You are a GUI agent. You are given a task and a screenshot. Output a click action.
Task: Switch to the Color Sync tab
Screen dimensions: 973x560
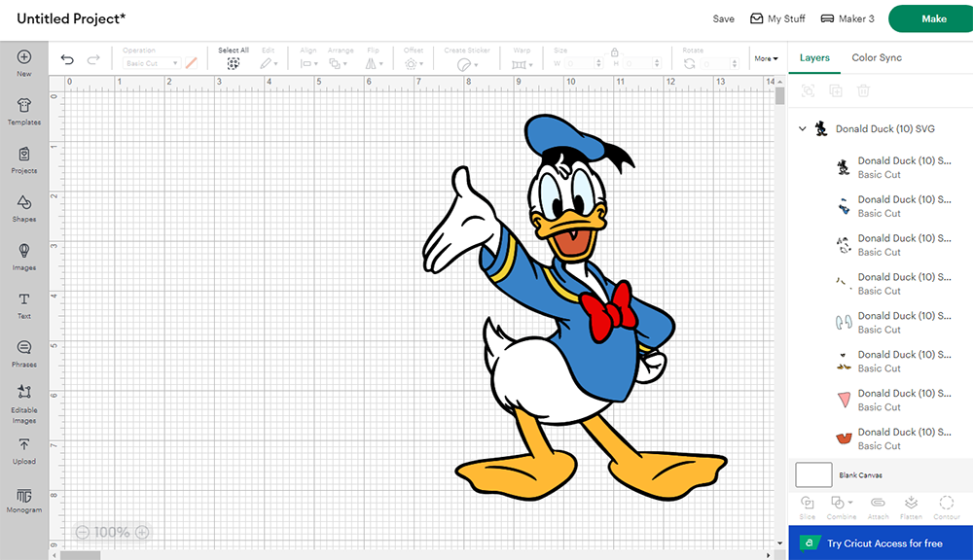[877, 57]
